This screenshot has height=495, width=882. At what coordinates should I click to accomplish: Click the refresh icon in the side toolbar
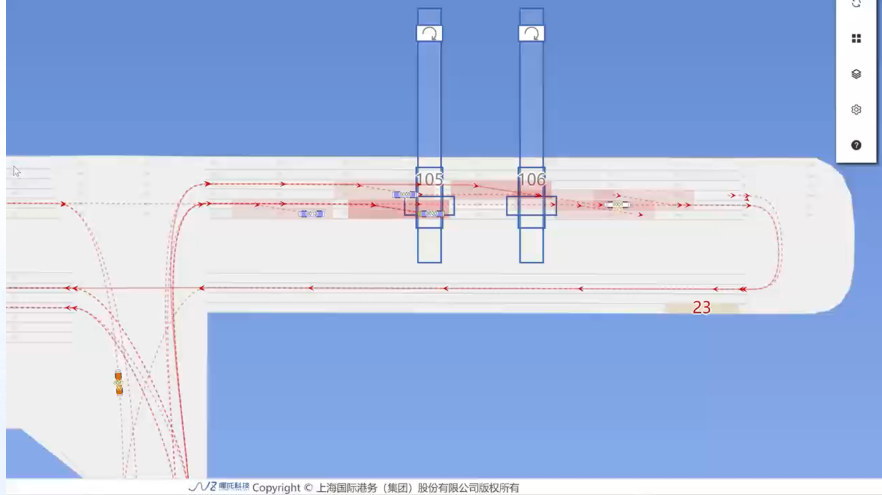[856, 4]
